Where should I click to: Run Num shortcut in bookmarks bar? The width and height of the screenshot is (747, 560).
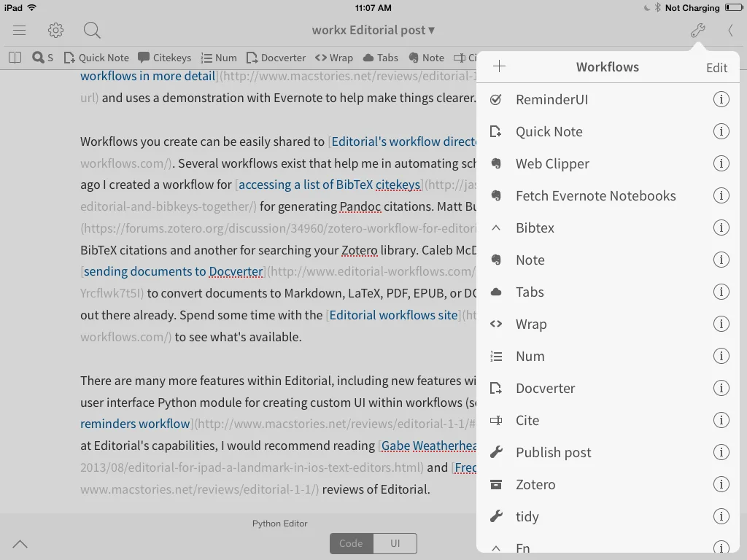219,58
